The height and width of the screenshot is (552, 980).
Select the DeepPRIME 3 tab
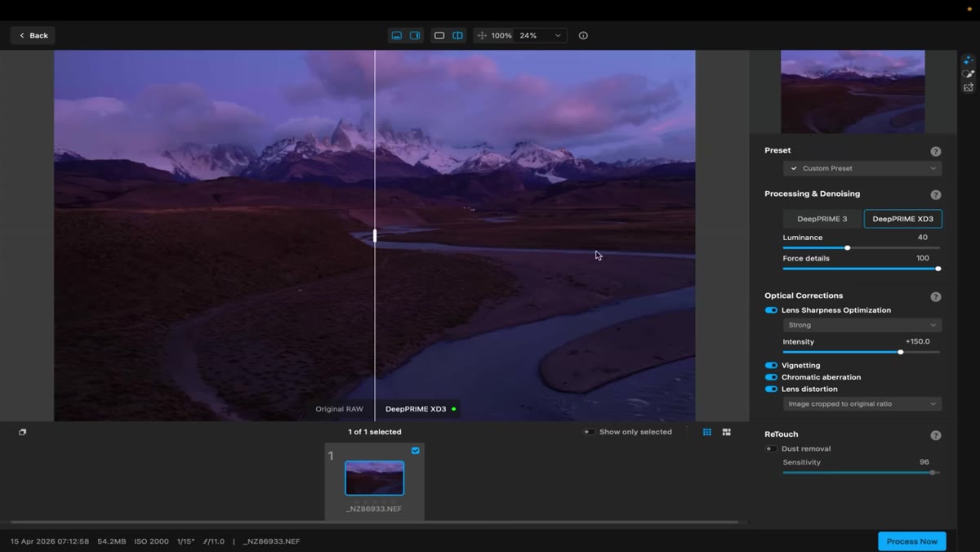coord(822,219)
